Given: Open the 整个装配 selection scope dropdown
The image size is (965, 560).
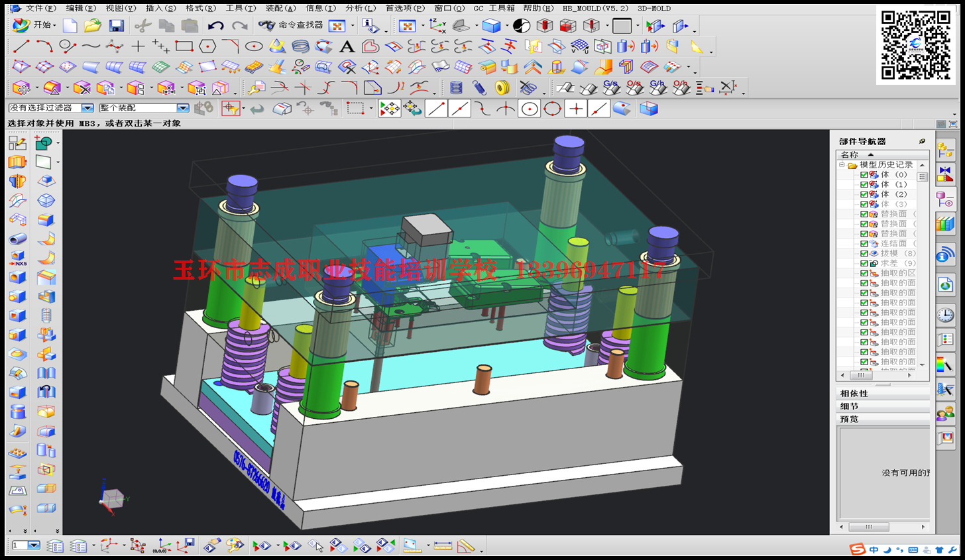Looking at the screenshot, I should [x=182, y=108].
